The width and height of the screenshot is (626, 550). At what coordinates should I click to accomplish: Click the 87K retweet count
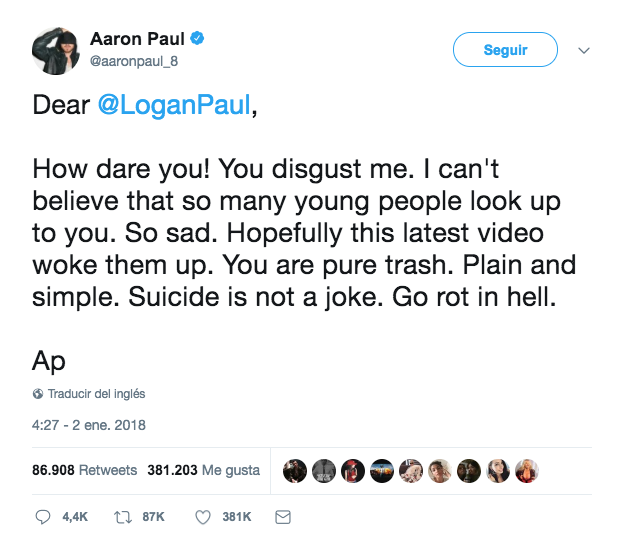(x=154, y=517)
